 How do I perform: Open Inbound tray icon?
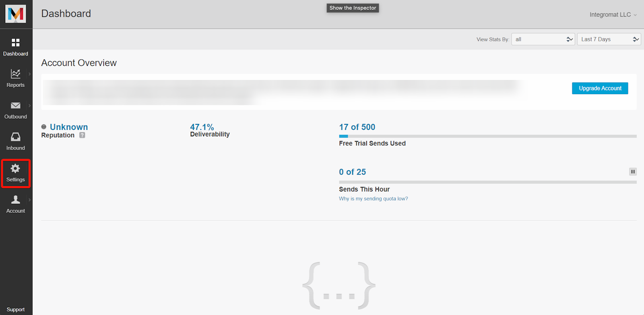point(16,137)
